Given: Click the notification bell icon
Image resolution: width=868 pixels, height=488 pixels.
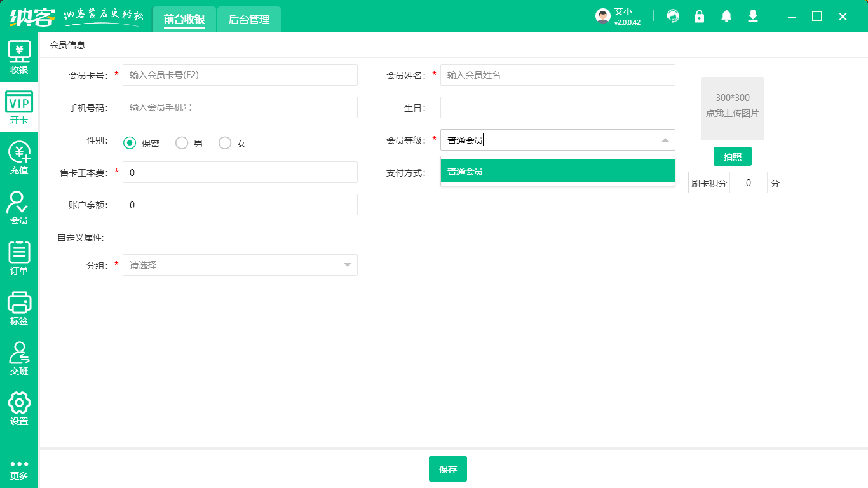Looking at the screenshot, I should click(726, 17).
